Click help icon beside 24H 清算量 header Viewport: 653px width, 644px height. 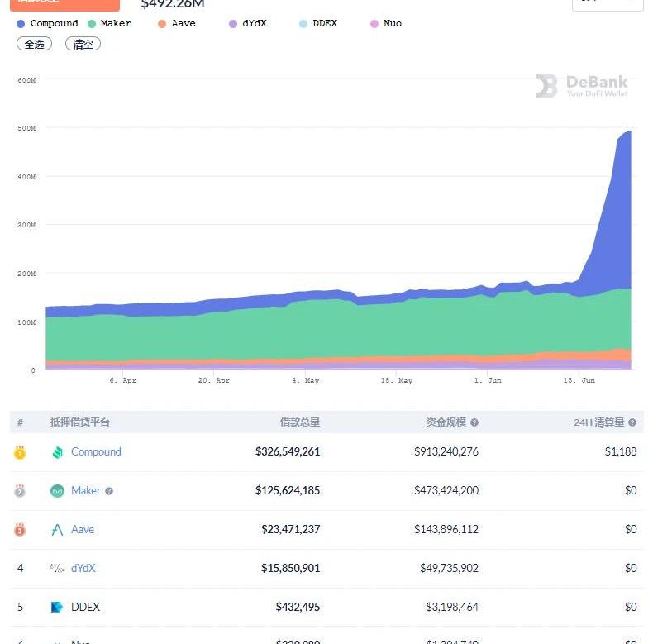[x=632, y=422]
